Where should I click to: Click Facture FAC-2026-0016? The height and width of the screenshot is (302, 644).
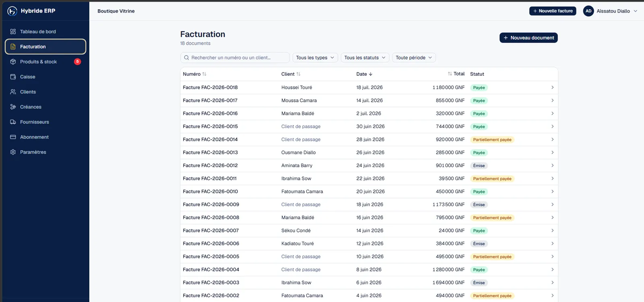[210, 114]
